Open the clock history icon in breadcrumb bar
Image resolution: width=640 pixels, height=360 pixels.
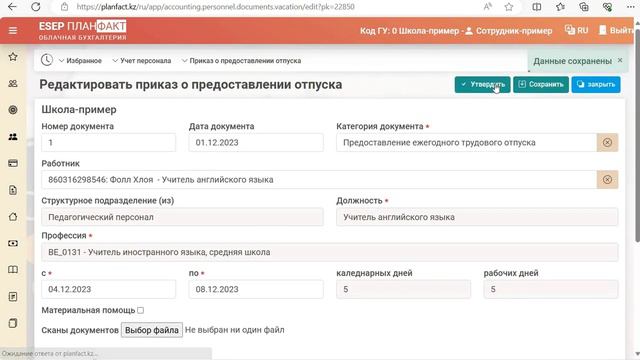click(x=47, y=60)
